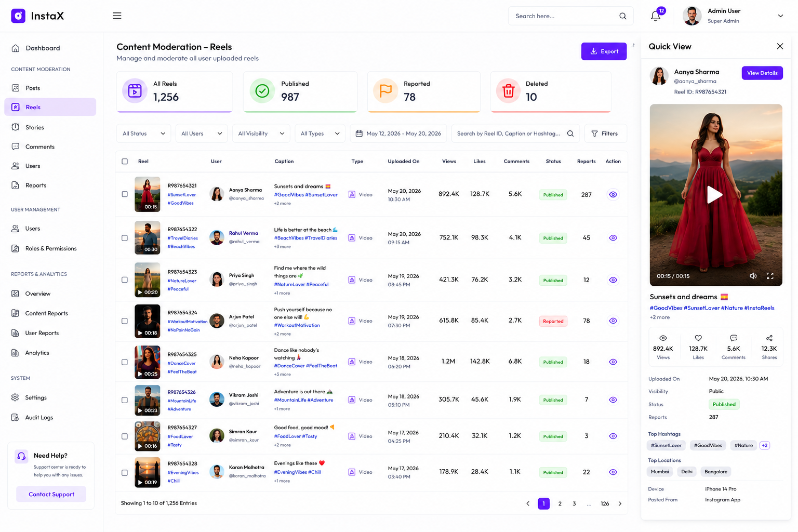Click the Video type icon for R987654322

tap(352, 238)
